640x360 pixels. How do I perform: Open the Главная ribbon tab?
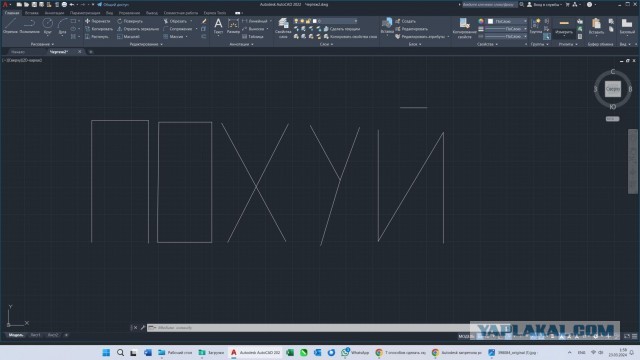[x=12, y=13]
